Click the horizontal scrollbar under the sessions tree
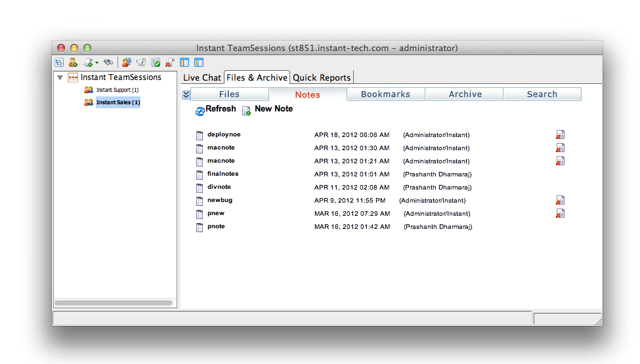640x364 pixels. 114,303
